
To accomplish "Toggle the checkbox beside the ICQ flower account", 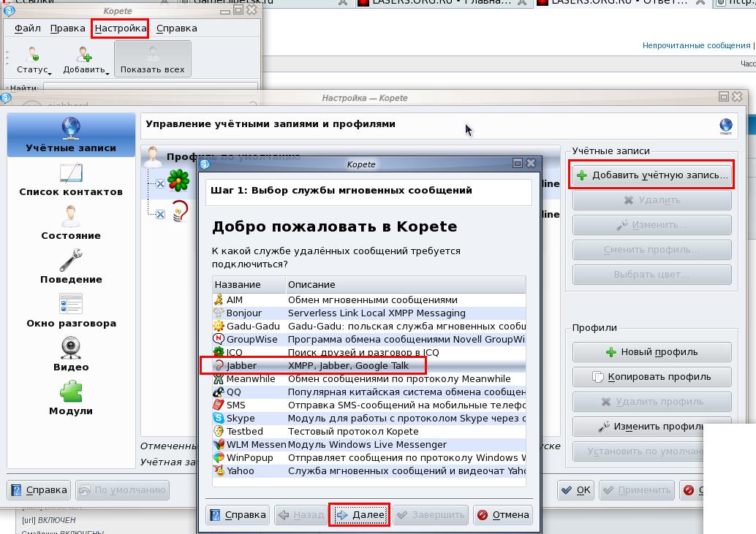I will 161,183.
